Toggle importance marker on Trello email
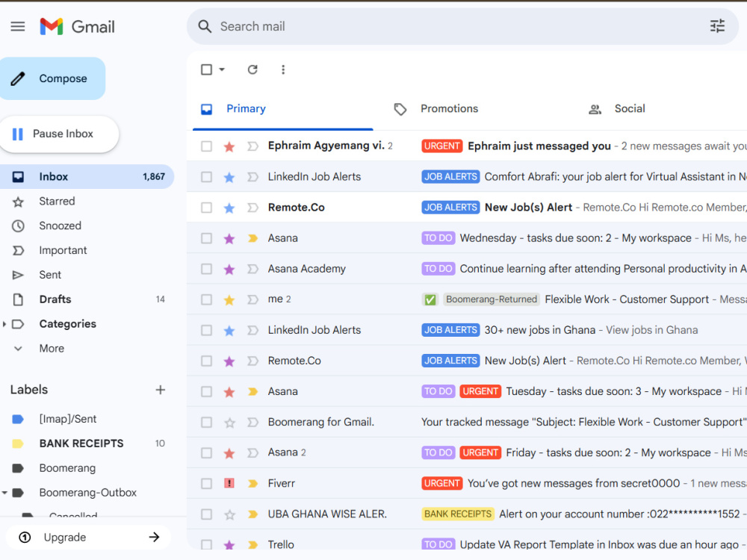Screen dimensions: 747x560 [x=252, y=544]
